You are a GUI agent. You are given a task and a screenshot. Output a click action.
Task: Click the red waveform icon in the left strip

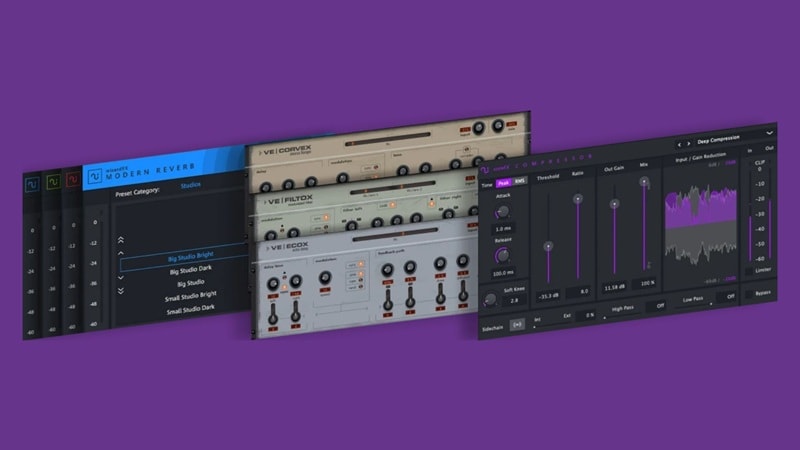(x=72, y=180)
